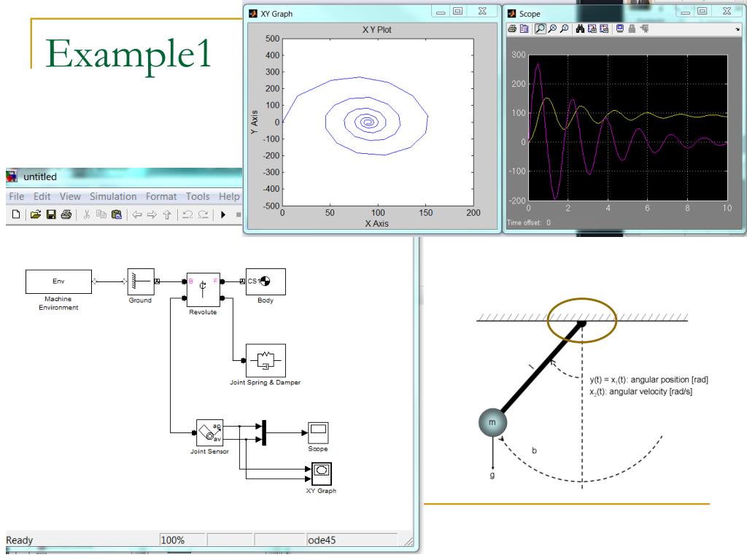
Task: Autoscale the Scope with the binoculars icon
Action: point(580,28)
